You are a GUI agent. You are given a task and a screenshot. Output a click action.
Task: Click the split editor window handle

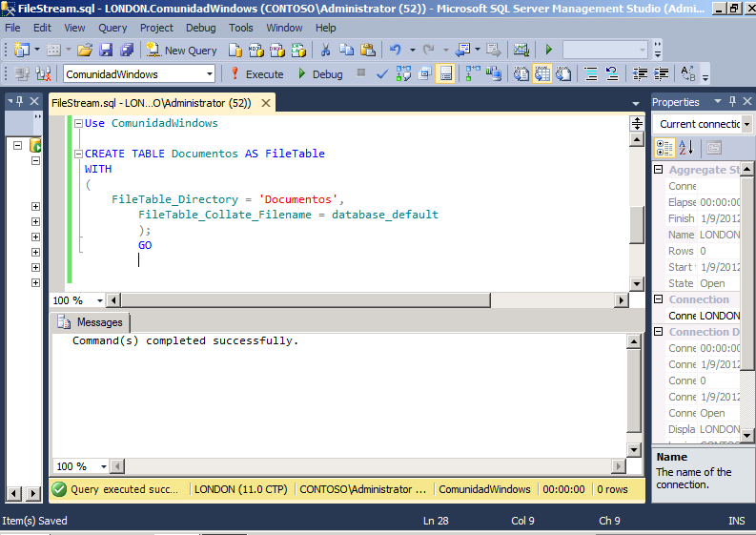tap(637, 124)
